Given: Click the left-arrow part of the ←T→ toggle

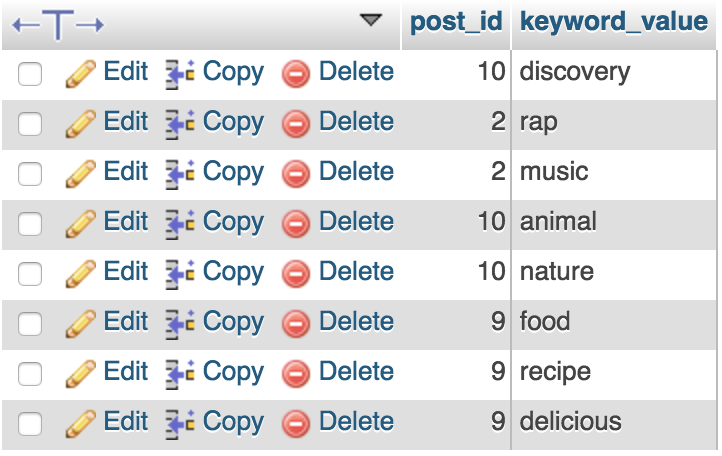Looking at the screenshot, I should [x=25, y=24].
